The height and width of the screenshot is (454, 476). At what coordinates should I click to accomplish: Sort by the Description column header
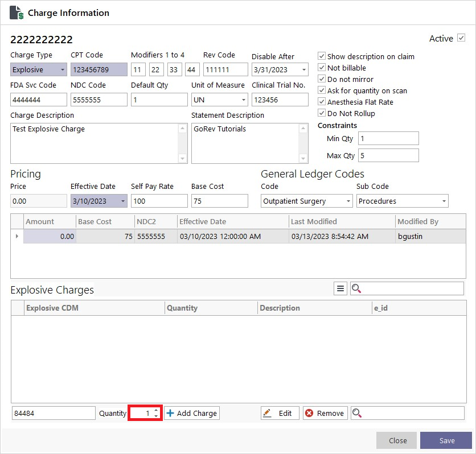[315, 308]
